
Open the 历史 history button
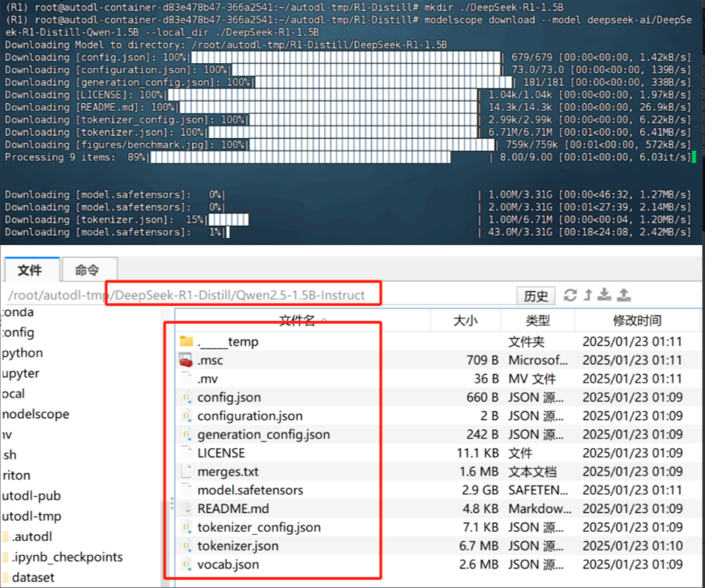click(536, 296)
